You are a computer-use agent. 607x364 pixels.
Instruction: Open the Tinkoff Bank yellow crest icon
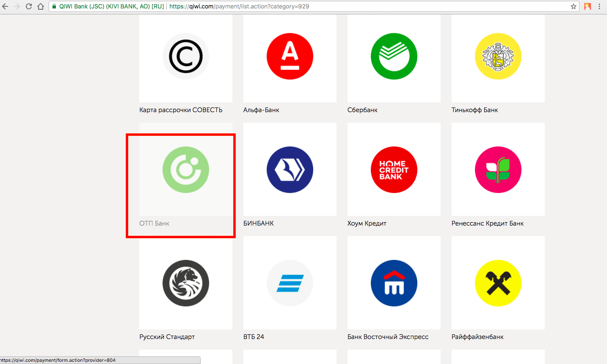[x=498, y=56]
